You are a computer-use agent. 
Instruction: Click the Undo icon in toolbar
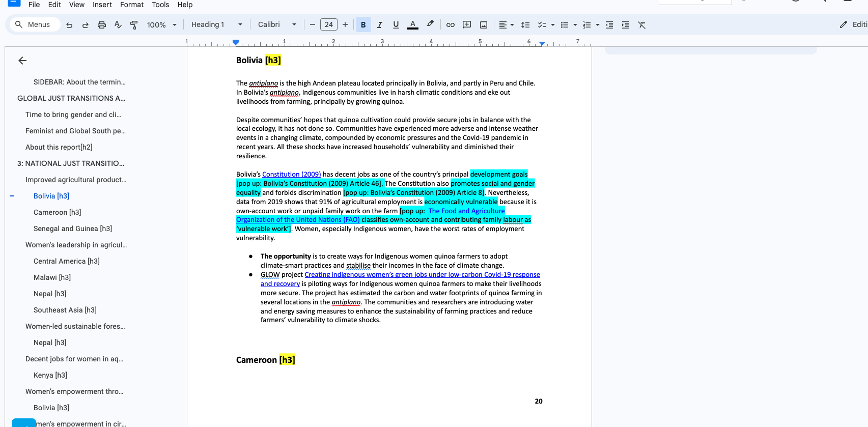(69, 25)
